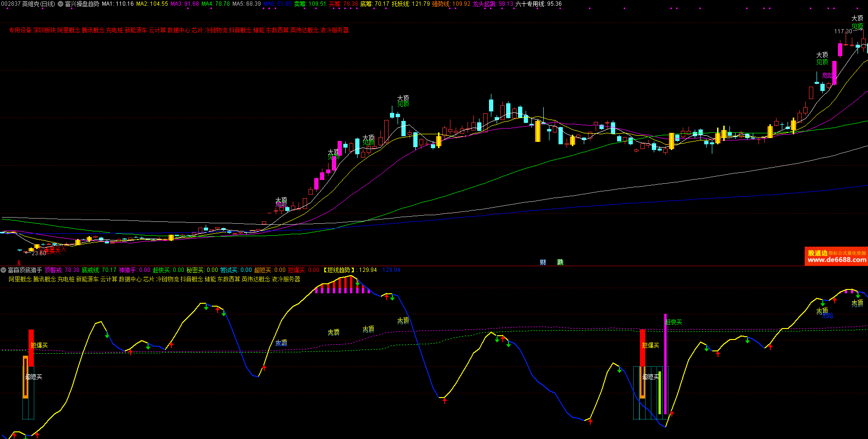Click the 富兴操盘趋势 indicator name
Viewport: 868px width, 439px height.
point(82,4)
